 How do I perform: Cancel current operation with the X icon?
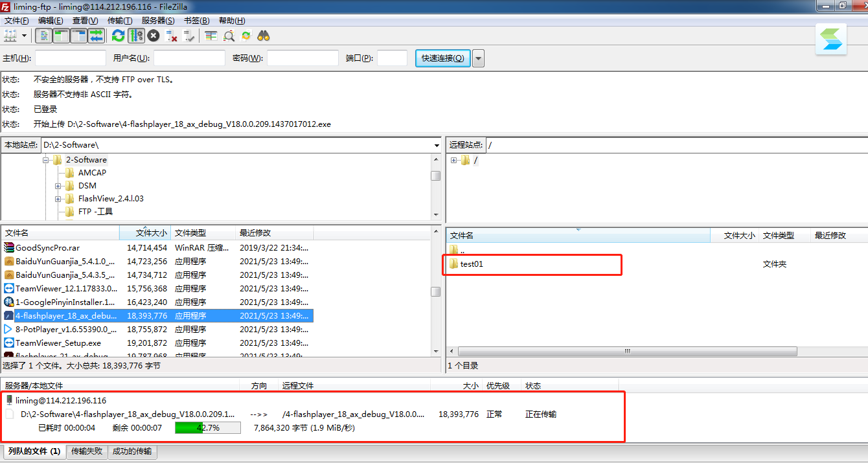(x=154, y=36)
